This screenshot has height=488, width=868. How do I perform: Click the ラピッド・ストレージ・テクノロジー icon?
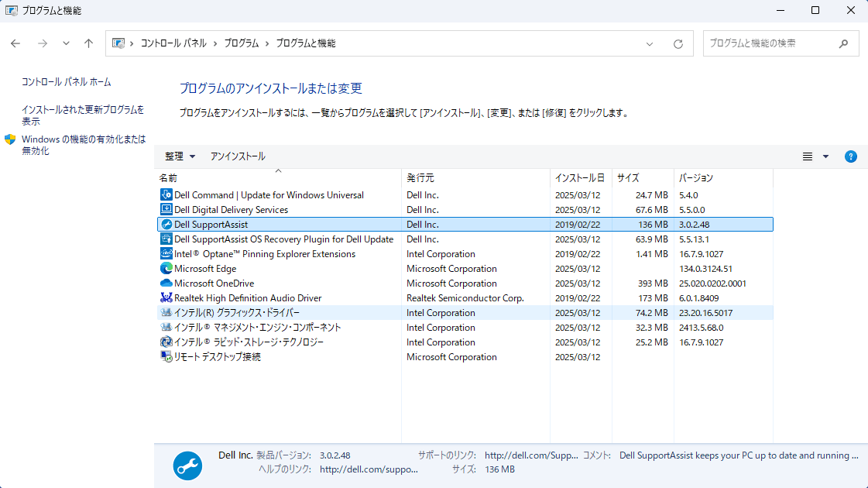[166, 342]
